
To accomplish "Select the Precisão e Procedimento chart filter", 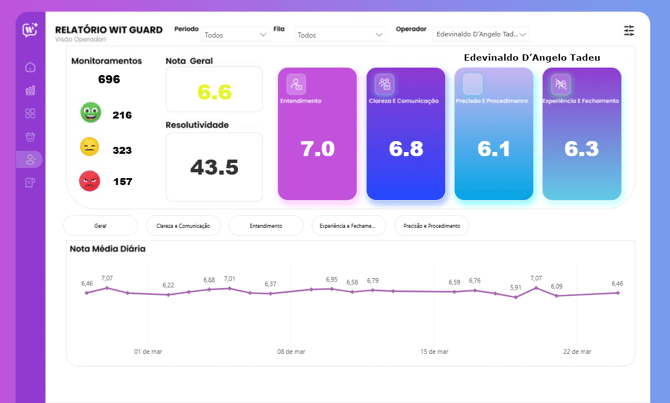I will tap(431, 226).
